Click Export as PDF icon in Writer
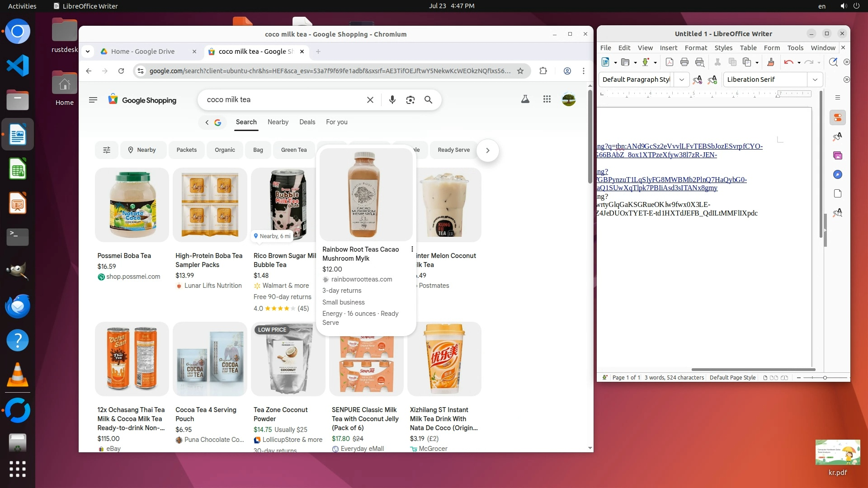Viewport: 868px width, 488px height. click(x=670, y=62)
